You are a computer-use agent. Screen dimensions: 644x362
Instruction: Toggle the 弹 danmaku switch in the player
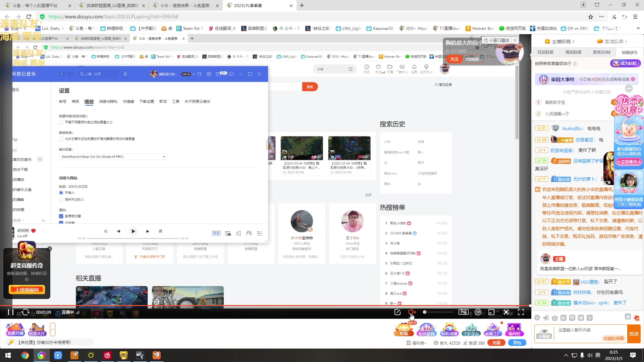tap(478, 312)
